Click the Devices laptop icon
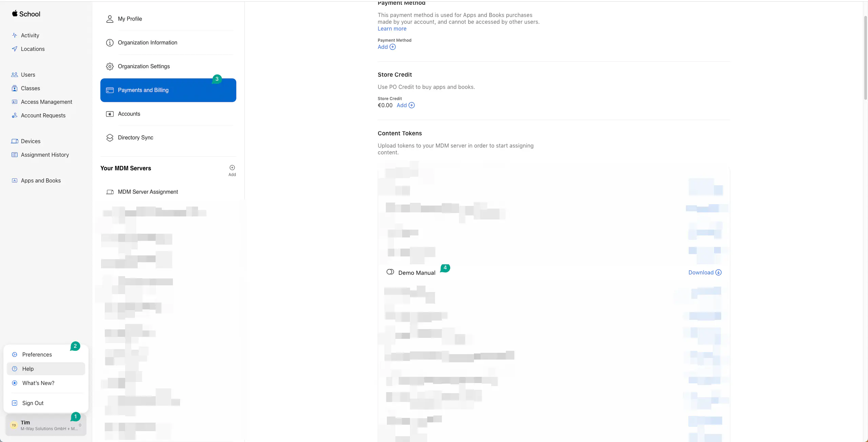Screen dimensions: 868x442 [15, 141]
